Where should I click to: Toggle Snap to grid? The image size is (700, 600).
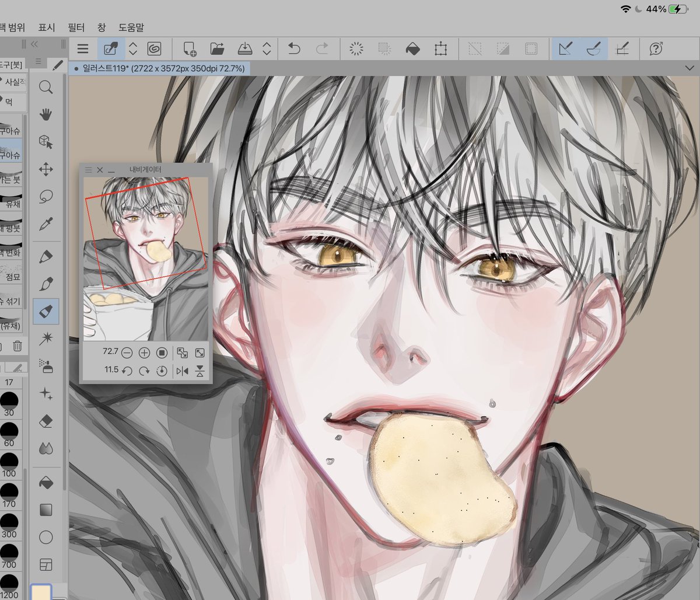coord(622,49)
